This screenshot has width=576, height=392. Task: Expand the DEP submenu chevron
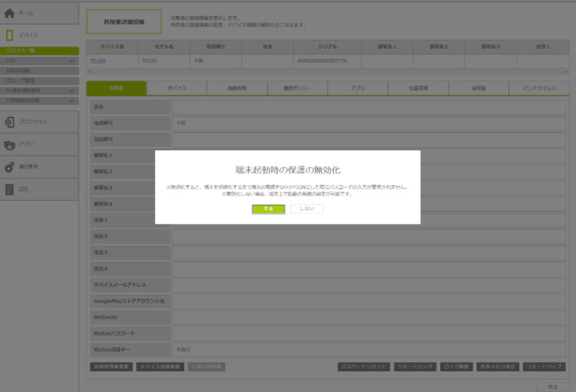pyautogui.click(x=71, y=61)
